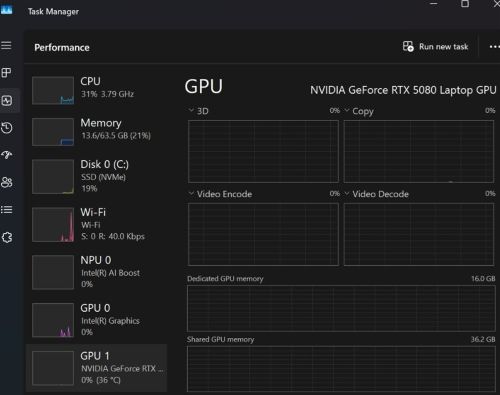
Task: Open the three-dots more options menu
Action: [x=494, y=47]
